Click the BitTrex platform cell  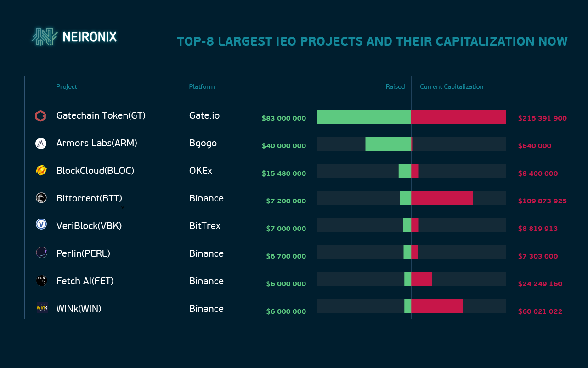(x=205, y=226)
